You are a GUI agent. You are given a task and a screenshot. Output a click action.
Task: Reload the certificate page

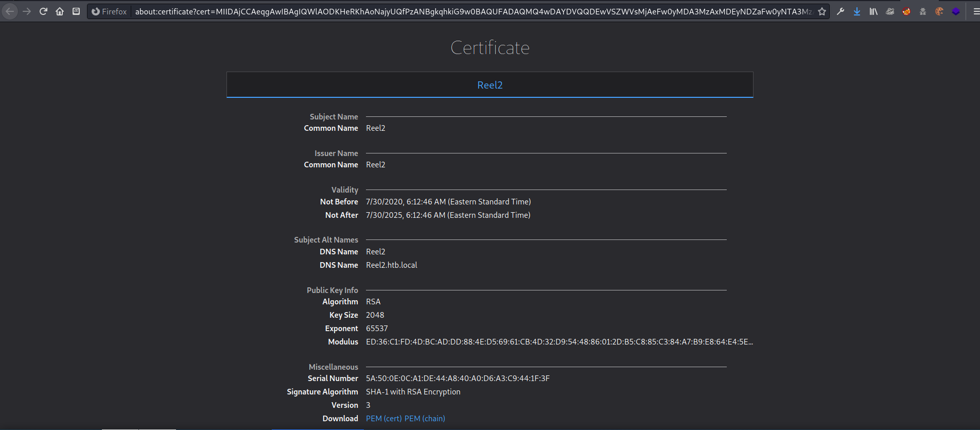point(43,11)
